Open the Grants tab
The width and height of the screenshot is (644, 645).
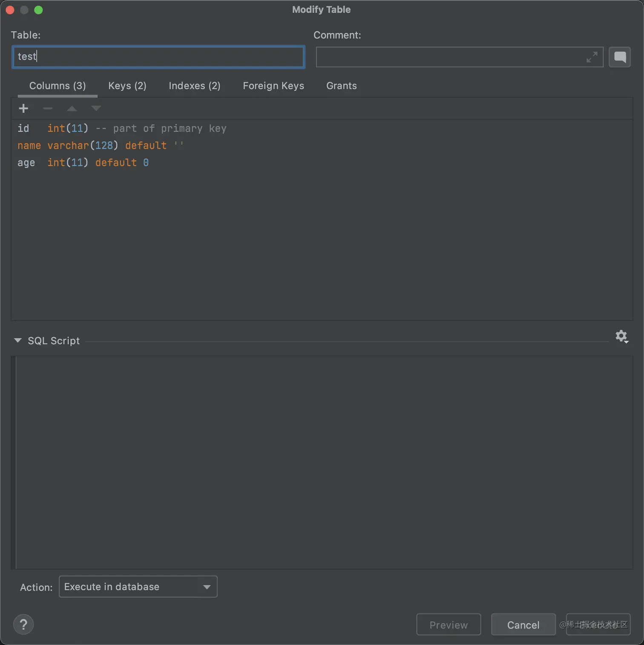click(342, 86)
